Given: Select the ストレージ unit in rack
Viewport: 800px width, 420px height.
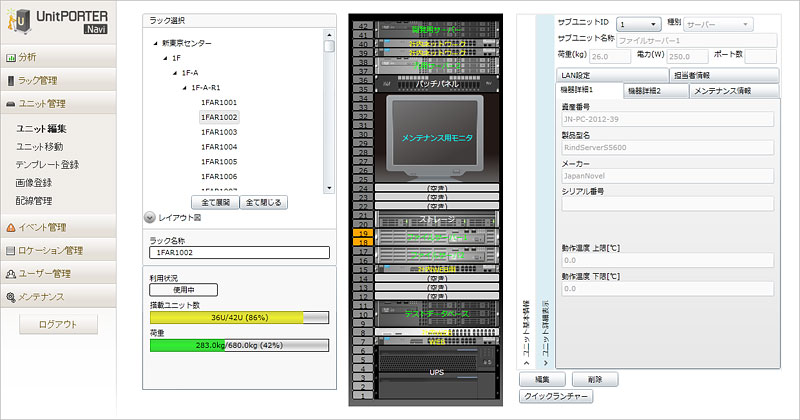Looking at the screenshot, I should [x=437, y=219].
